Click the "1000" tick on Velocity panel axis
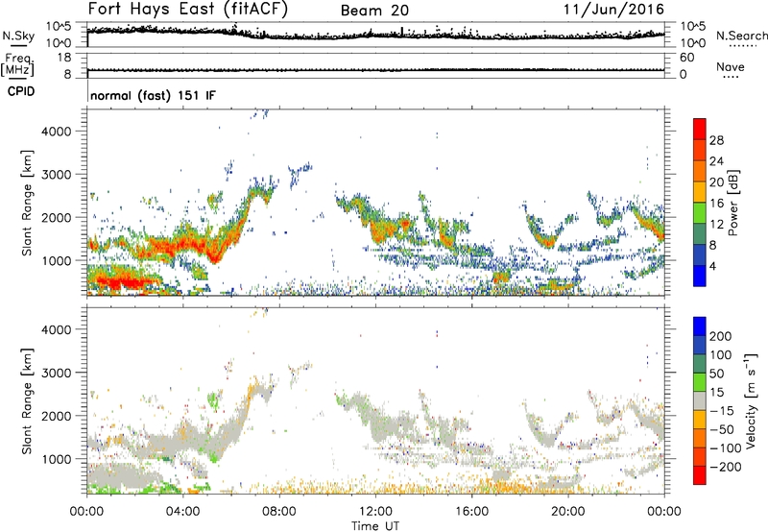 pyautogui.click(x=56, y=459)
